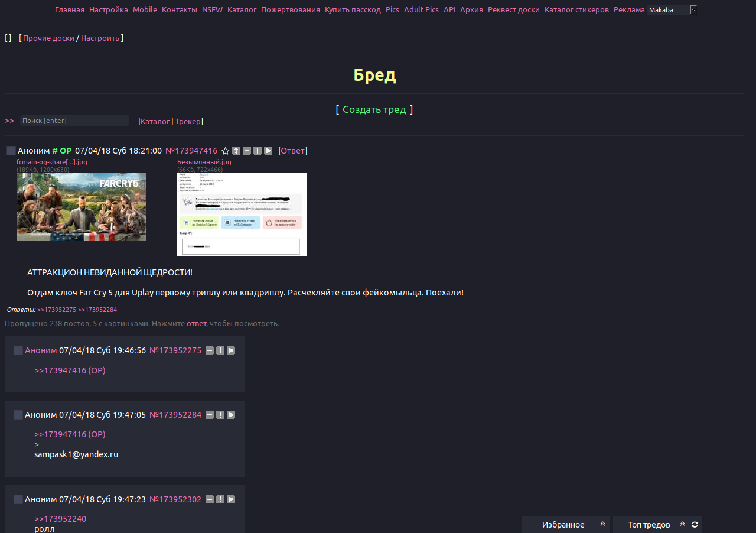Open fcmain-og-share[...].jpg file link

52,162
